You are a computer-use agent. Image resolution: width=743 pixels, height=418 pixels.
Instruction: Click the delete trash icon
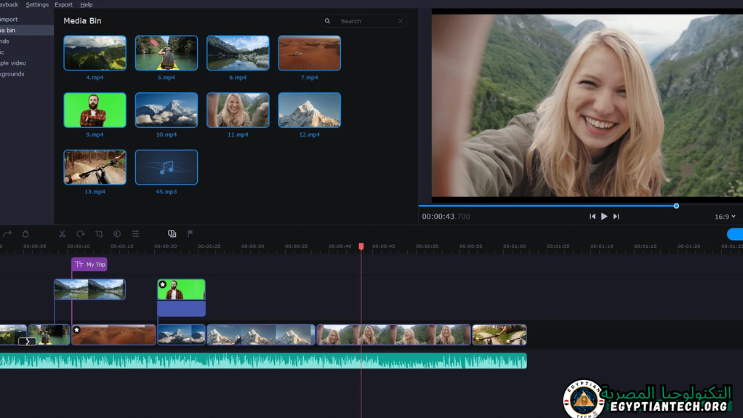(x=25, y=234)
